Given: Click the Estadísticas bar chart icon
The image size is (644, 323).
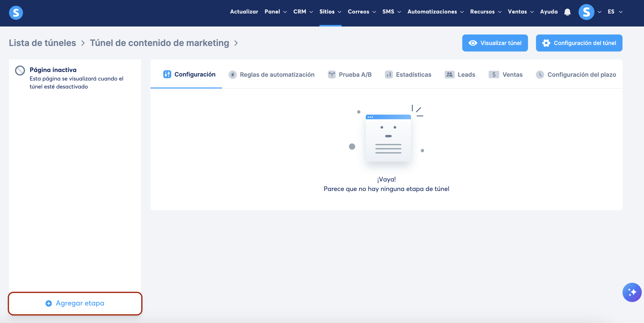Looking at the screenshot, I should point(388,74).
